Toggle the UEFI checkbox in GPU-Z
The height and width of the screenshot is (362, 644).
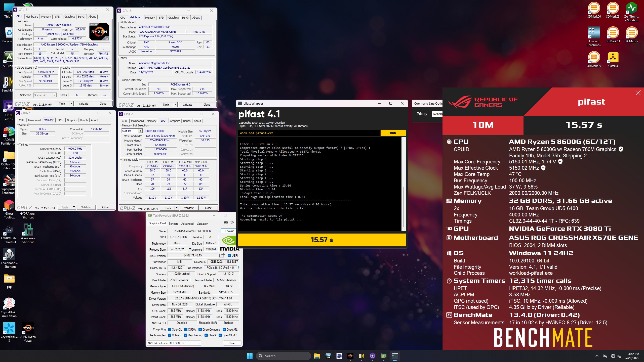pos(229,256)
